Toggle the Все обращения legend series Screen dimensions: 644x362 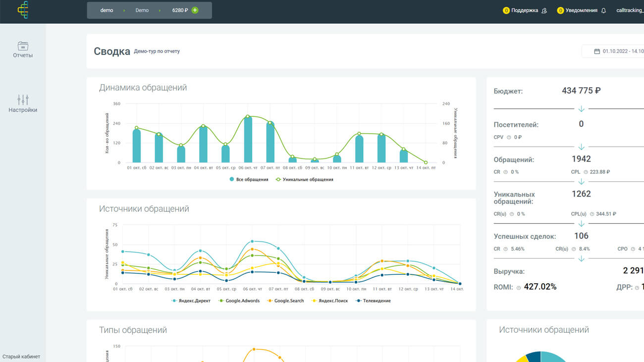[249, 179]
